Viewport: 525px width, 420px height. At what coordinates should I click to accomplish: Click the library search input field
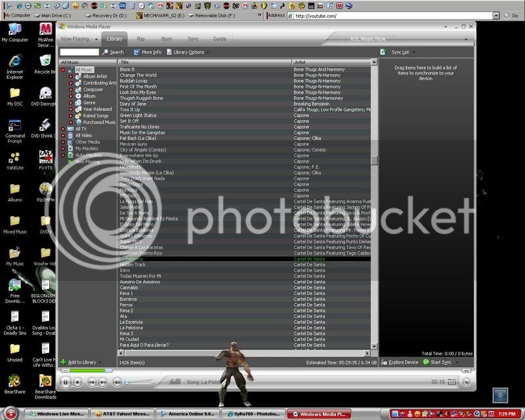79,52
